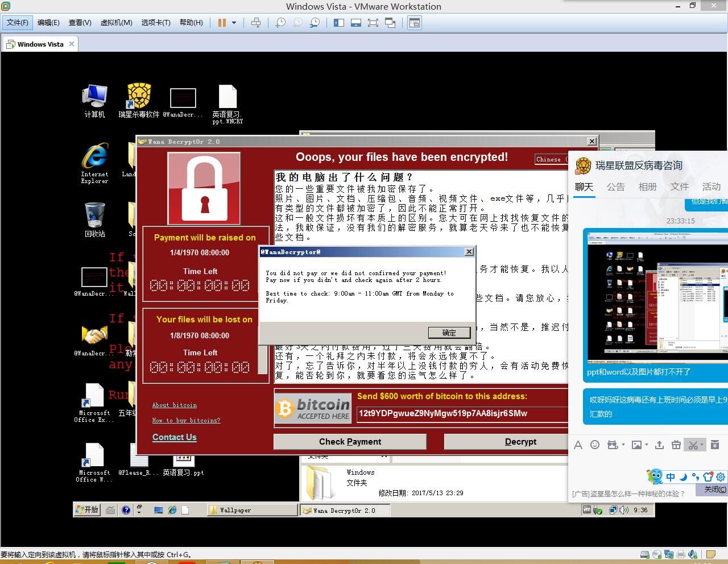
Task: Open the emoji picker in chat toolbar
Action: 595,445
